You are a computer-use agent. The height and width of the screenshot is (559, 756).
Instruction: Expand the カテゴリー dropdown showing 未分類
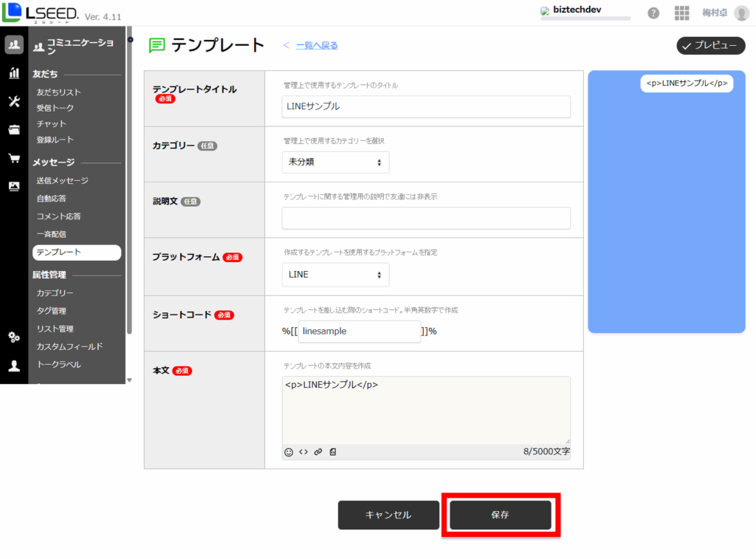click(x=335, y=162)
